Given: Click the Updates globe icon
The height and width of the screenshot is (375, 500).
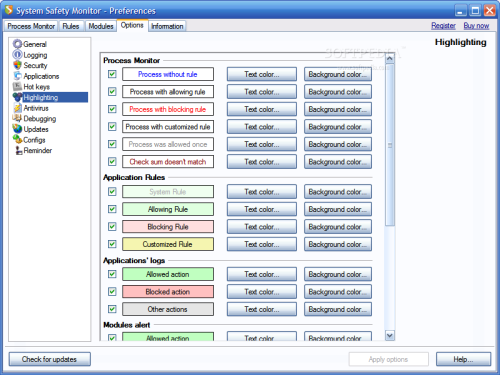Looking at the screenshot, I should click(17, 129).
